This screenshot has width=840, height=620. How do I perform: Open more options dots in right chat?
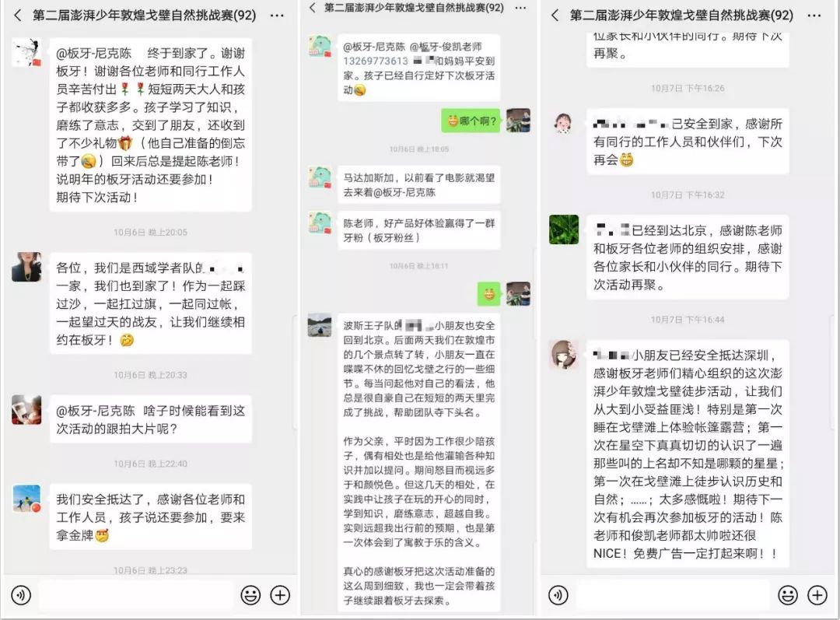point(814,15)
